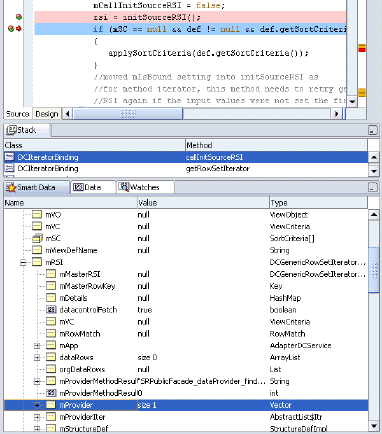
Task: Select the mProvider Vector icon
Action: (x=51, y=405)
